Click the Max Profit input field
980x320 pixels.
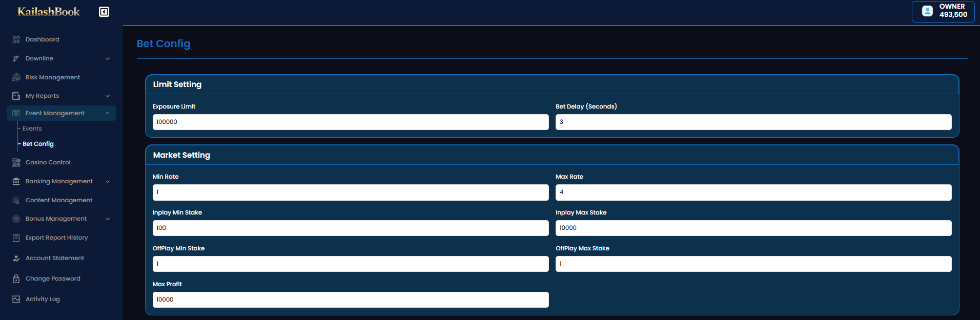click(x=351, y=300)
